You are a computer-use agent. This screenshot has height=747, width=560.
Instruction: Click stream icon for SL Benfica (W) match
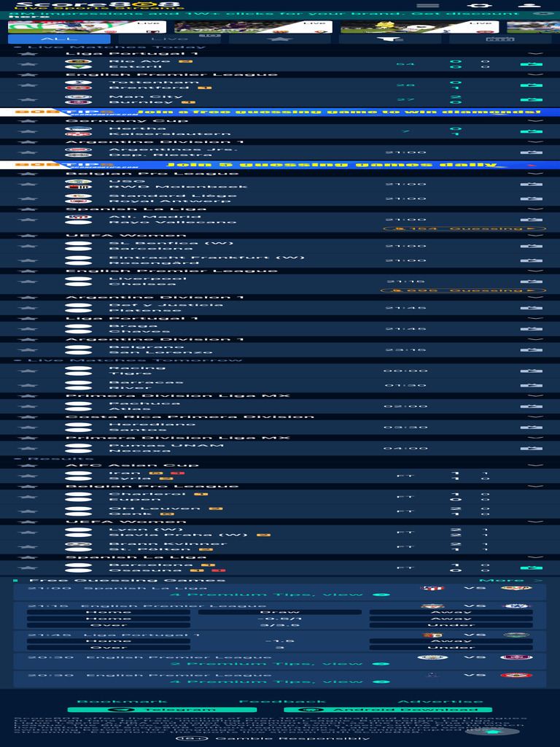point(532,246)
